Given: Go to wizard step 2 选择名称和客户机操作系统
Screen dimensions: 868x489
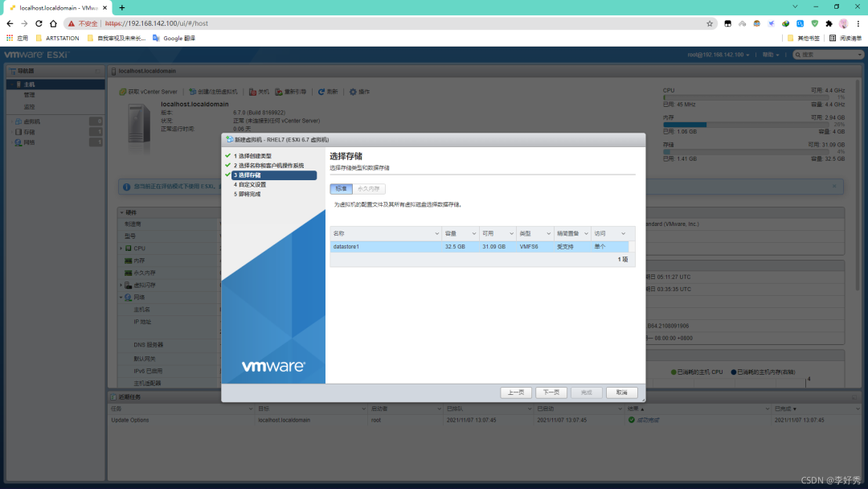Looking at the screenshot, I should tap(268, 166).
